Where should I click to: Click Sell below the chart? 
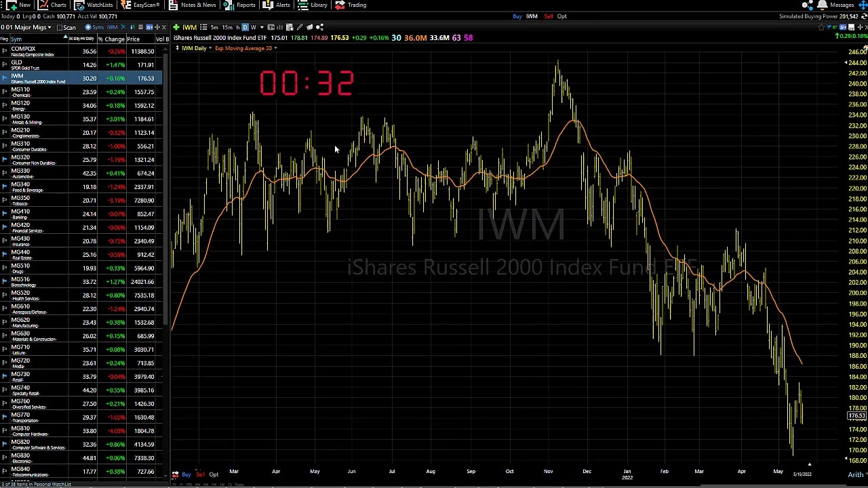coord(200,474)
